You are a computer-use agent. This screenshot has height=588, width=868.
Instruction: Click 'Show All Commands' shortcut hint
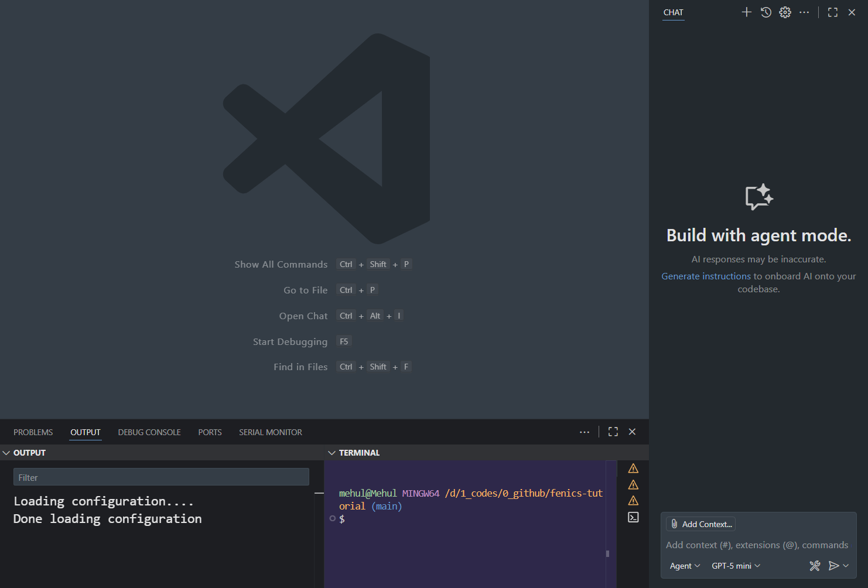click(281, 264)
